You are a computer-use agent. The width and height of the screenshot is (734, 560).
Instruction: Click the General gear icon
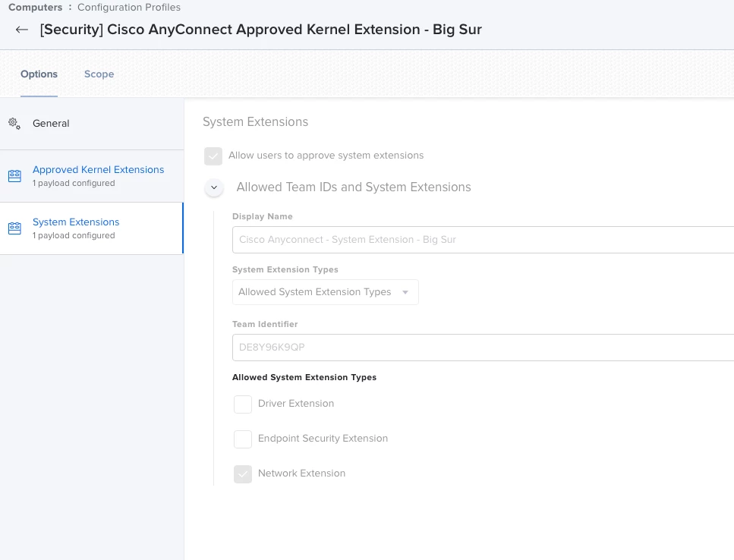(14, 124)
